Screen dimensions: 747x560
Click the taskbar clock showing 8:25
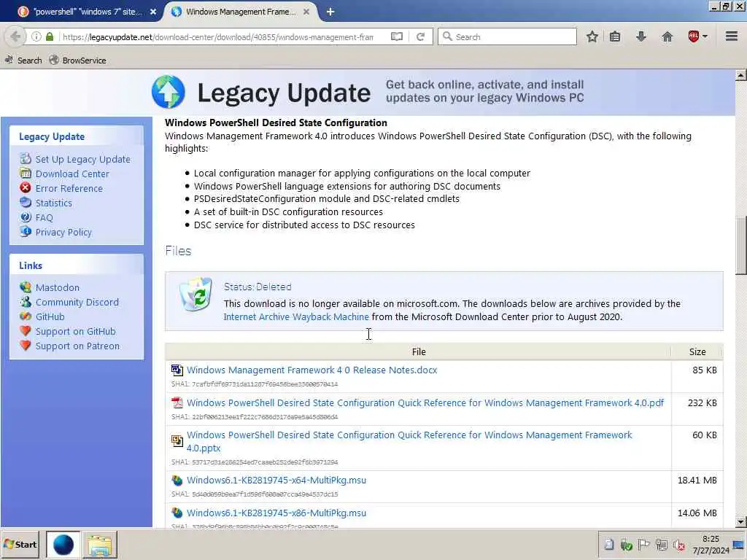click(711, 544)
